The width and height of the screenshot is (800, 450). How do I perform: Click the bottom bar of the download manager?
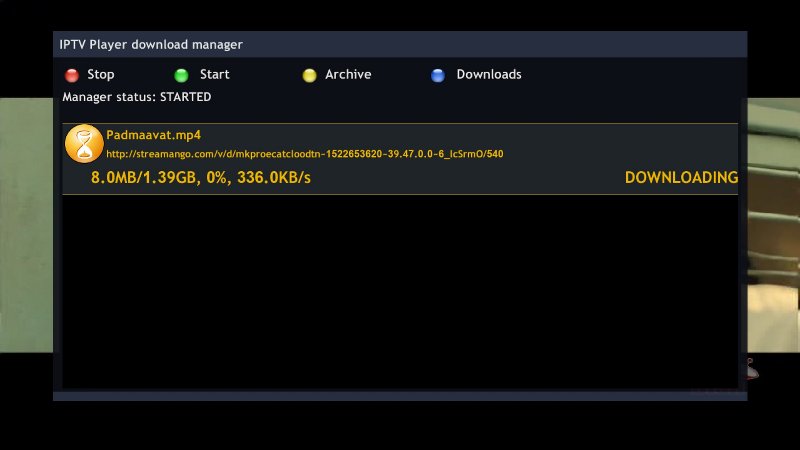coord(400,396)
